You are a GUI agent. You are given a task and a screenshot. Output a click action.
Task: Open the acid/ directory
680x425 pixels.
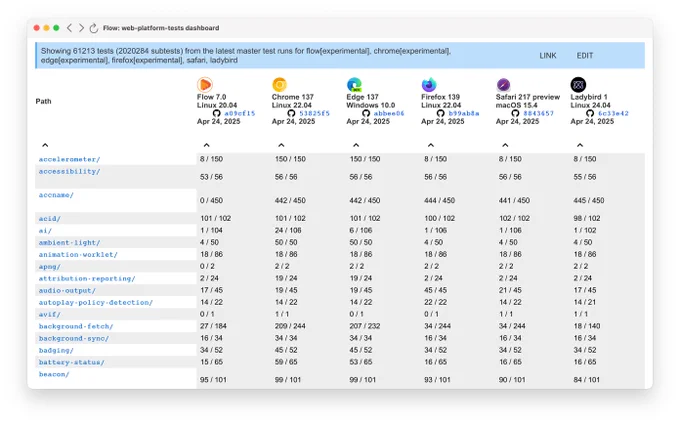(x=49, y=219)
